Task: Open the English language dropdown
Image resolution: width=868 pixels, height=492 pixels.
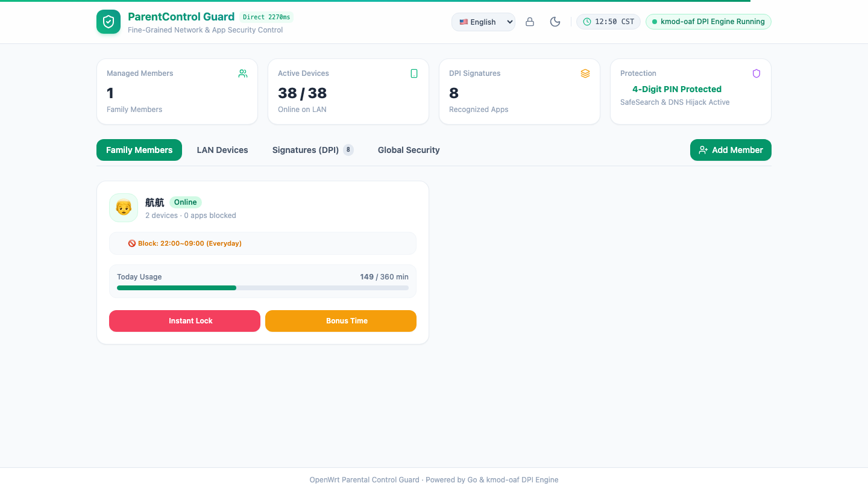Action: 483,22
